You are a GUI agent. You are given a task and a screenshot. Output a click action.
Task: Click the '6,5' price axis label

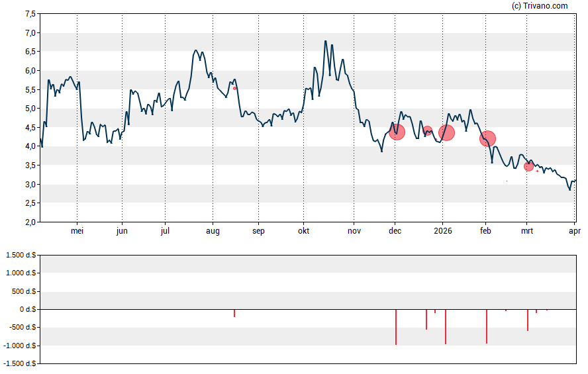(30, 52)
